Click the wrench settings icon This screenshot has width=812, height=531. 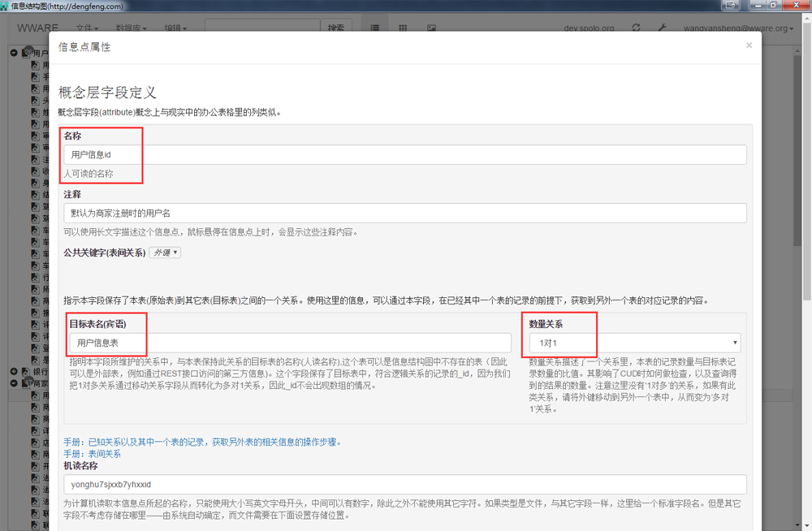coord(662,28)
